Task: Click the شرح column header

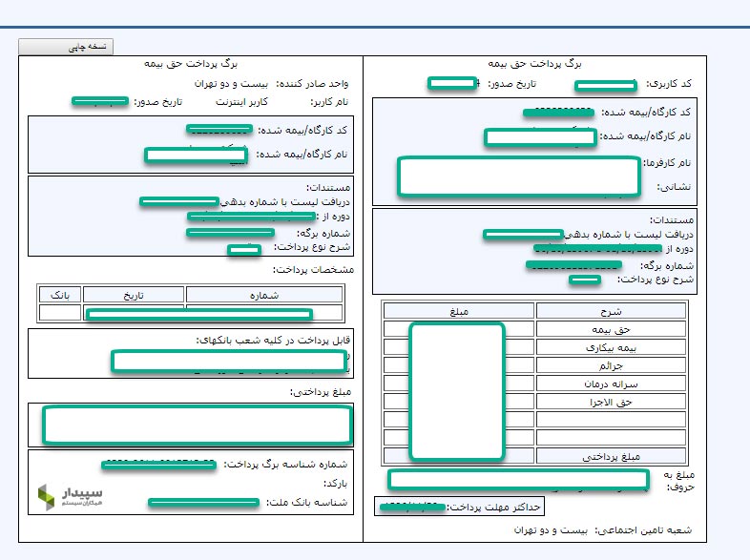Action: [611, 311]
